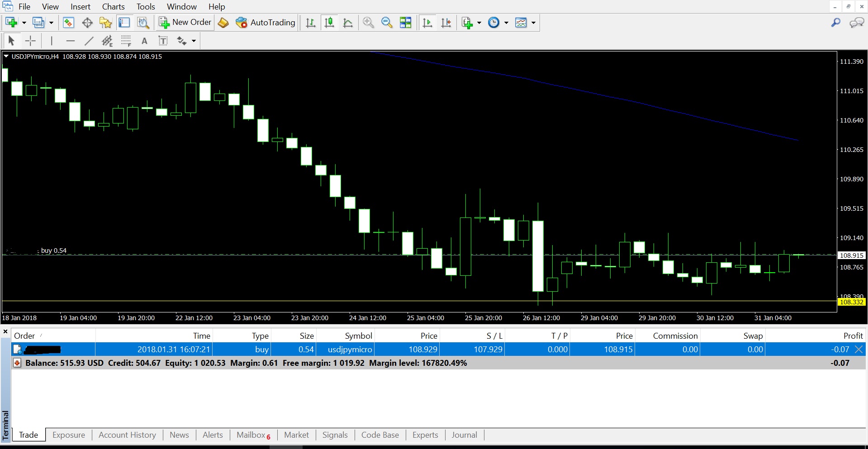Image resolution: width=868 pixels, height=449 pixels.
Task: Close the Terminal panel with its X
Action: 5,332
